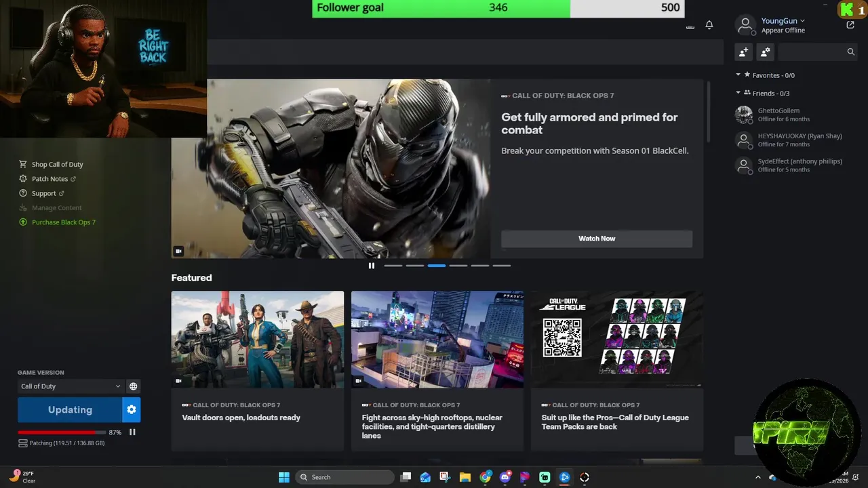The width and height of the screenshot is (868, 488).
Task: Click the Support question-mark icon
Action: click(x=23, y=193)
